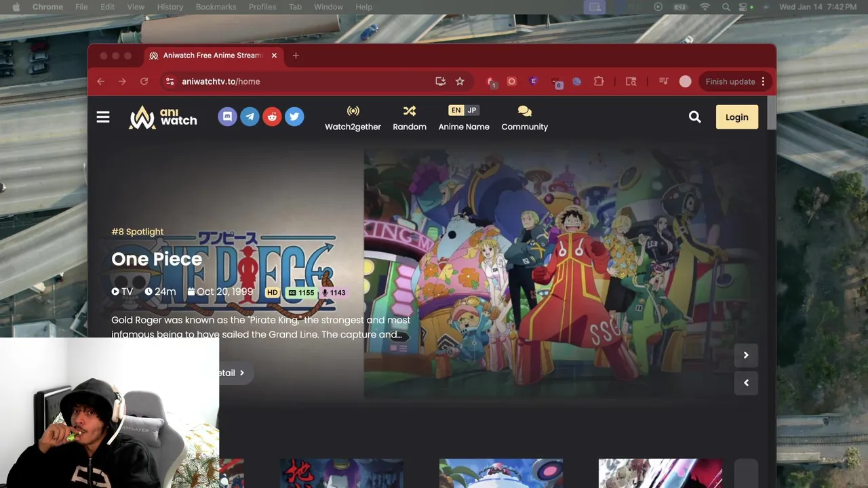The image size is (868, 488).
Task: Open a new Chrome tab
Action: pyautogui.click(x=296, y=56)
